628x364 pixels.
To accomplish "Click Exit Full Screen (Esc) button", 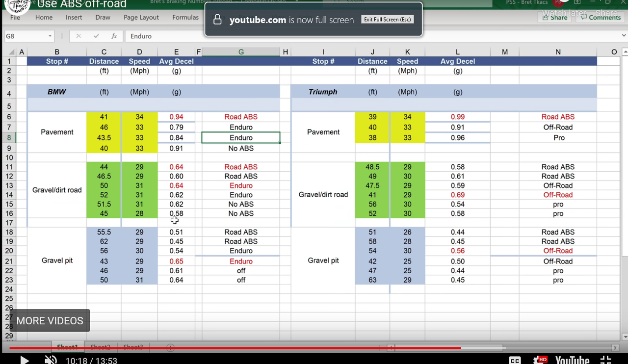I will coord(388,20).
